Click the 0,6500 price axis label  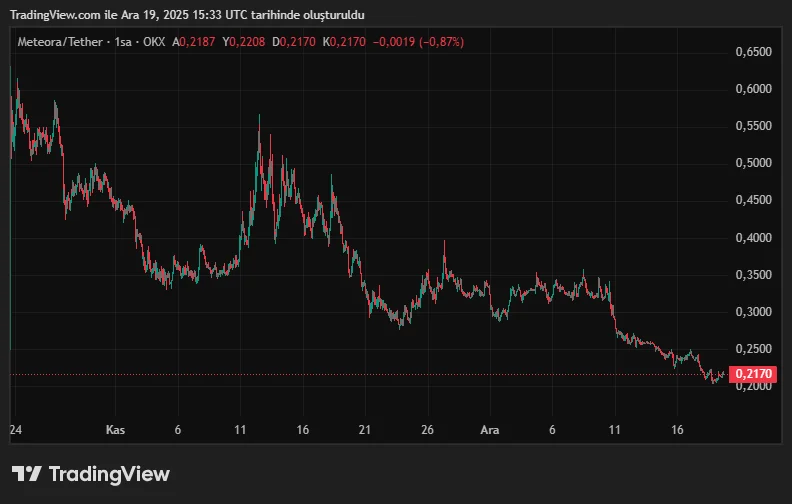[x=753, y=51]
